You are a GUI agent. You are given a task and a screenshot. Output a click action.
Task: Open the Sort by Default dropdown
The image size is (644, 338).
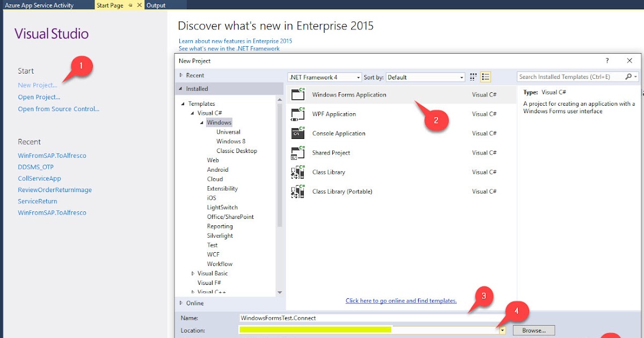click(x=462, y=77)
